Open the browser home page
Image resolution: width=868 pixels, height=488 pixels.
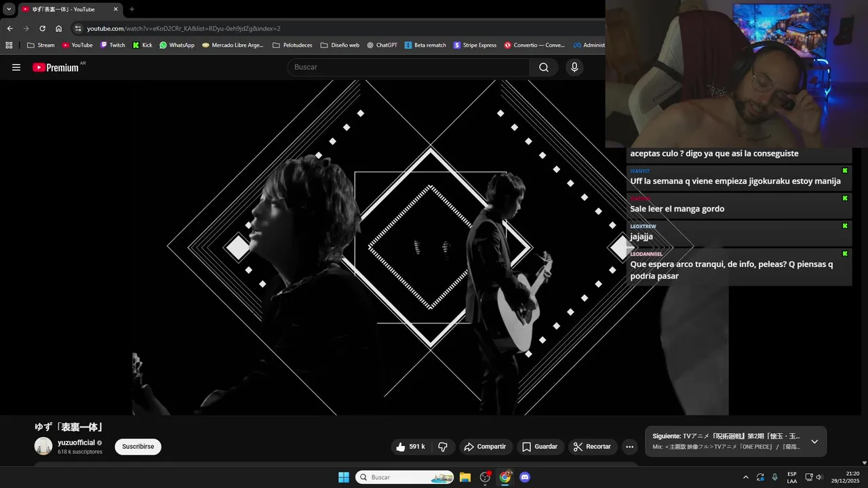pos(58,28)
